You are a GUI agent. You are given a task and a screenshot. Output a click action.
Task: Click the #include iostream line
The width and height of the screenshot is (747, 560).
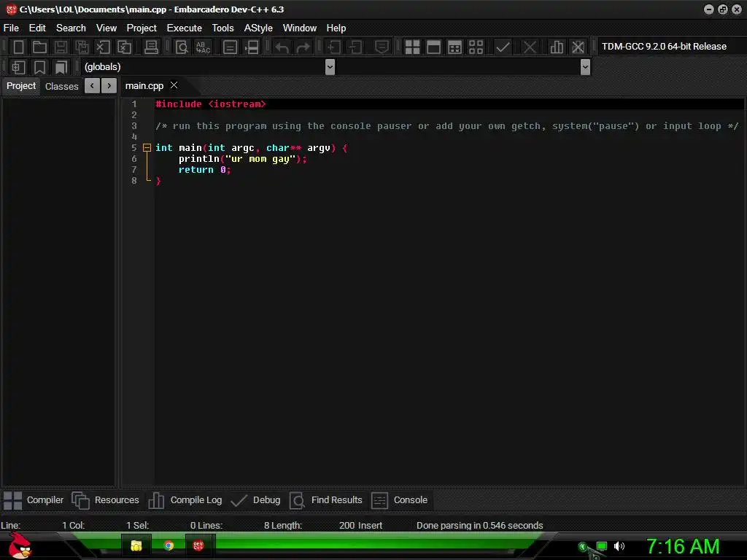(211, 104)
